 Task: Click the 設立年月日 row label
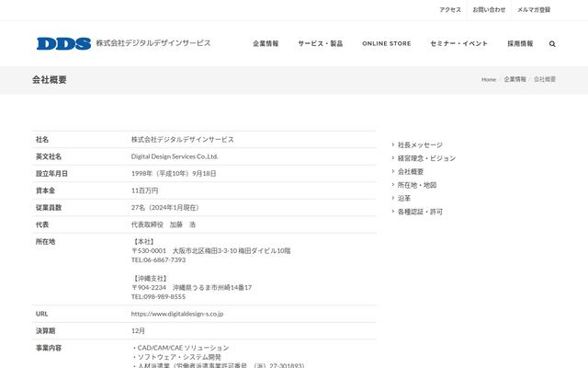tap(51, 174)
